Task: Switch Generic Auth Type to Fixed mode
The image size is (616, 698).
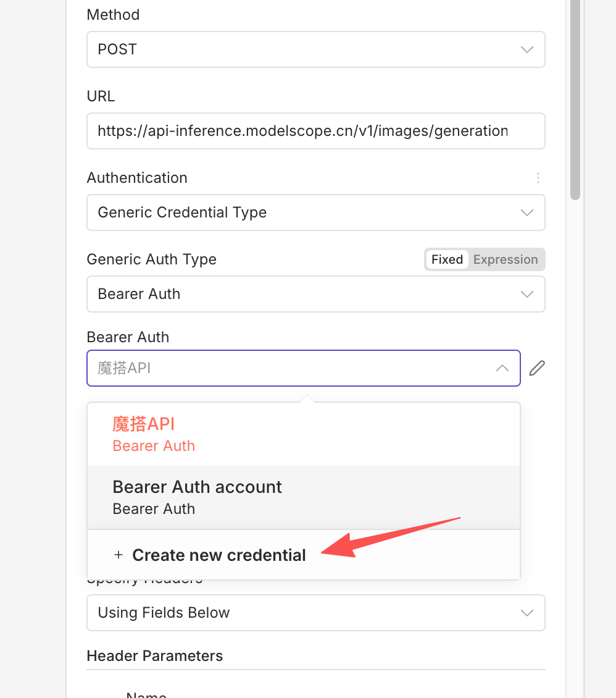Action: 447,259
